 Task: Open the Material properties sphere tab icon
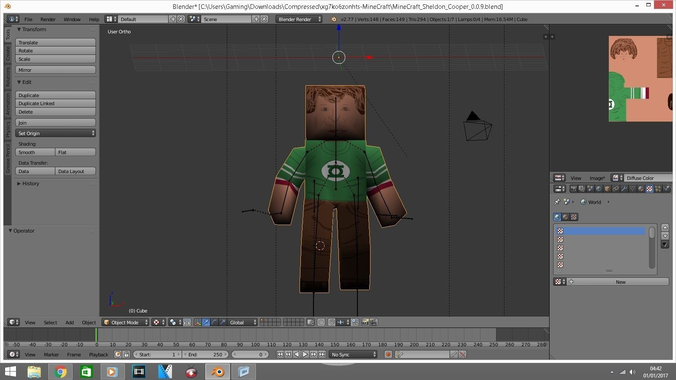(x=641, y=188)
